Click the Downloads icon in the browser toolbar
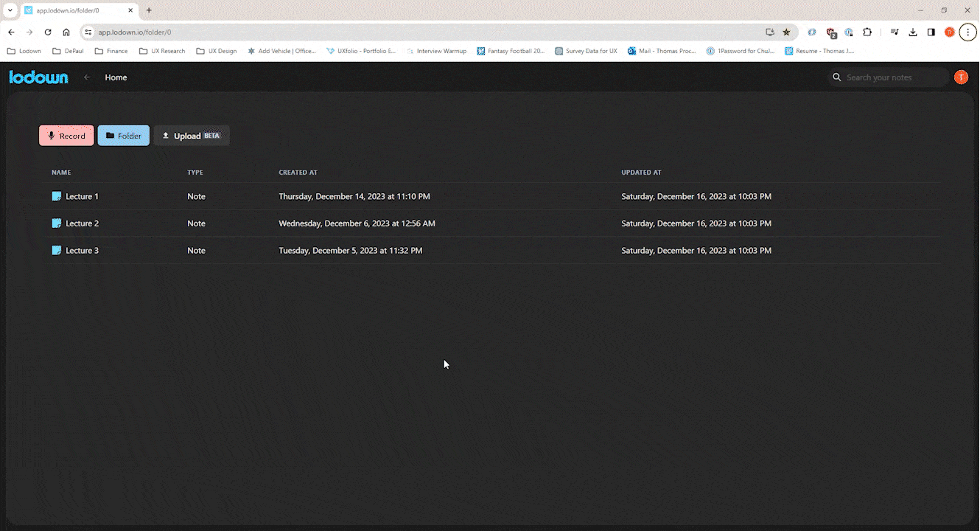Screen dimensions: 980x531 [912, 32]
